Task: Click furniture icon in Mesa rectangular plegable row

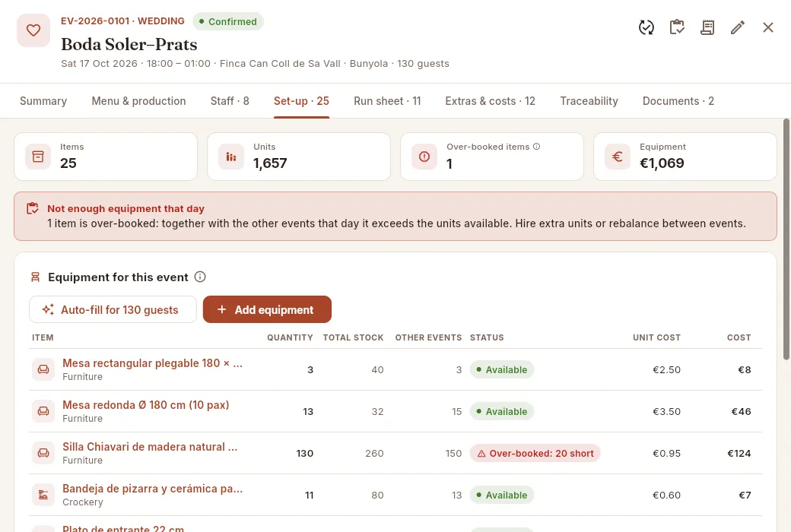Action: tap(43, 369)
